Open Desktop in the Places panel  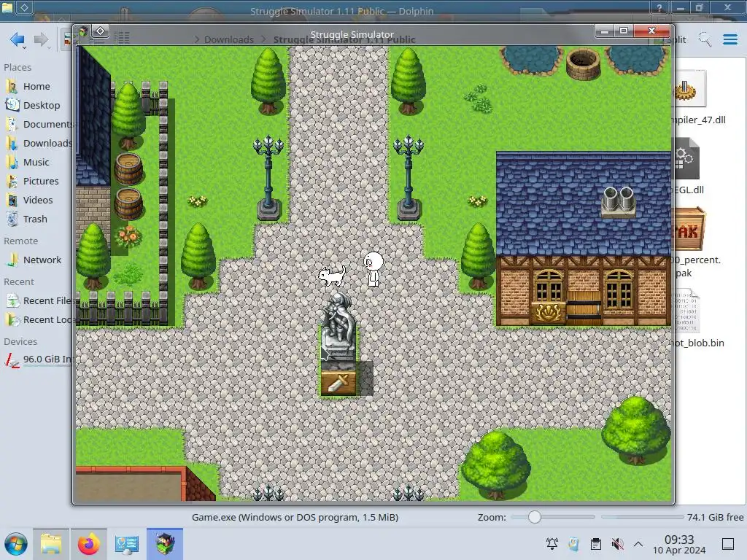(41, 105)
